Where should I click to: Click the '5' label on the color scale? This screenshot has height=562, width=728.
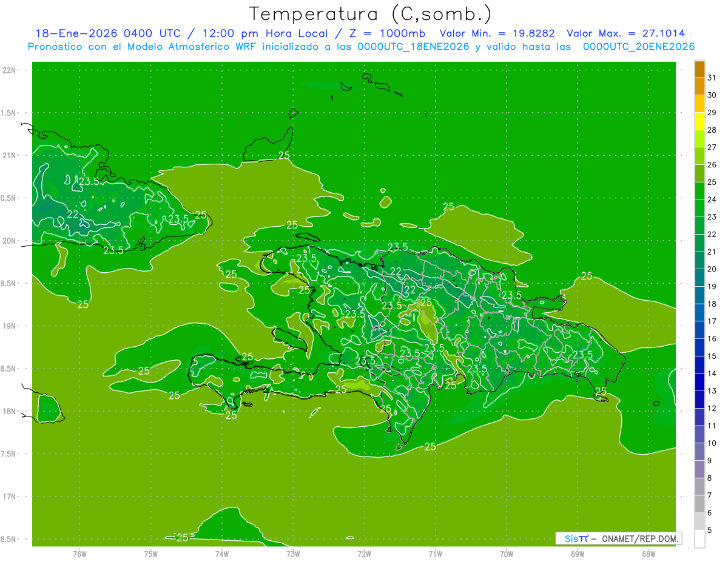coord(710,530)
